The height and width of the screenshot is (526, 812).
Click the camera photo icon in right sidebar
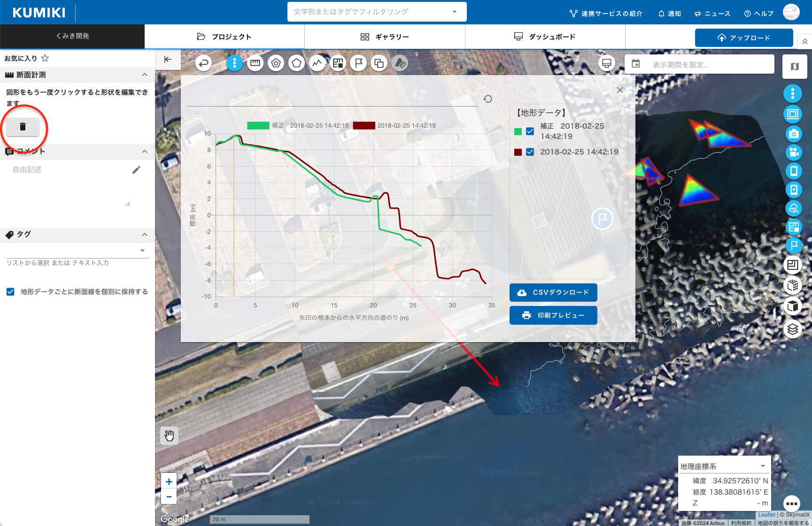794,134
